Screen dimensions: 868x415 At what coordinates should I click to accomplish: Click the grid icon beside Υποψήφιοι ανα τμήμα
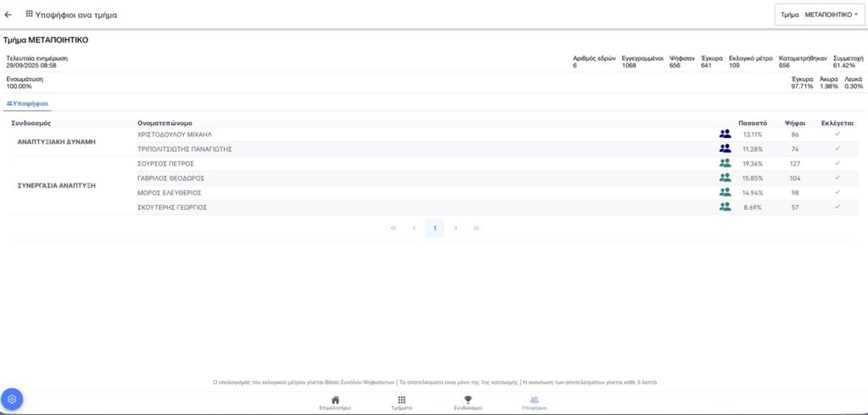(30, 14)
